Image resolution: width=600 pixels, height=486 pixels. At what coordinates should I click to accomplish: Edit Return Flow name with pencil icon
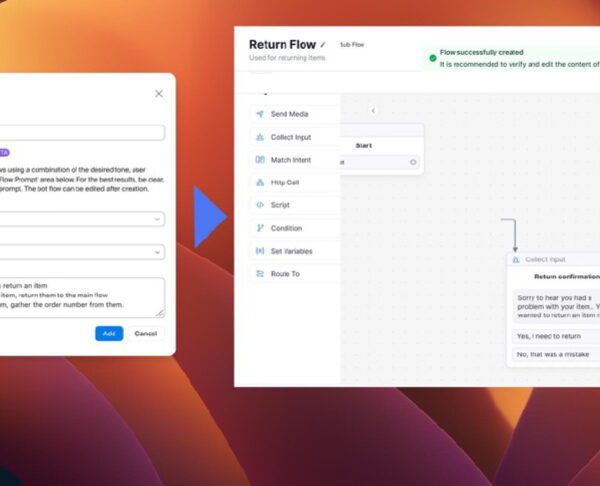[323, 45]
